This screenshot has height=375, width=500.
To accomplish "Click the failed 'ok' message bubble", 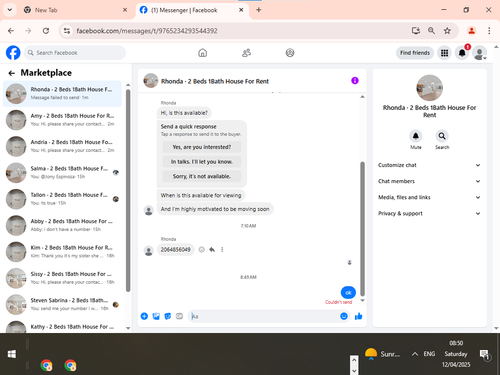I will (x=348, y=293).
